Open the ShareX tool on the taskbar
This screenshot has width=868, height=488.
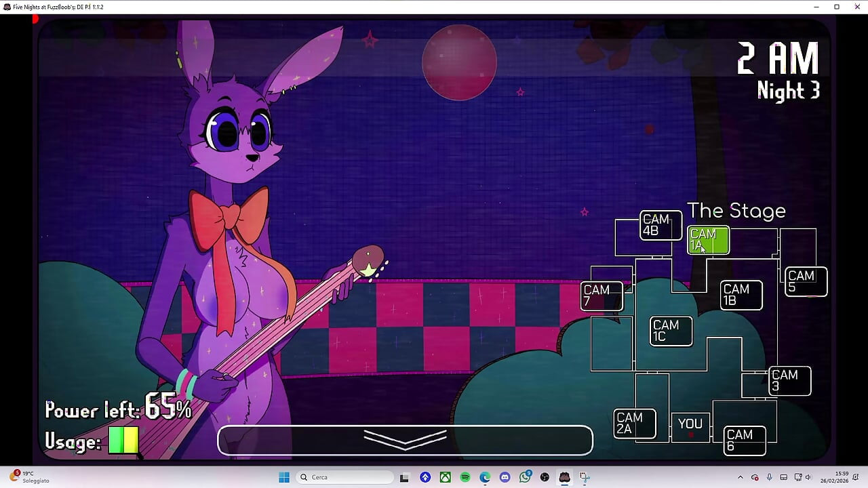tap(584, 477)
